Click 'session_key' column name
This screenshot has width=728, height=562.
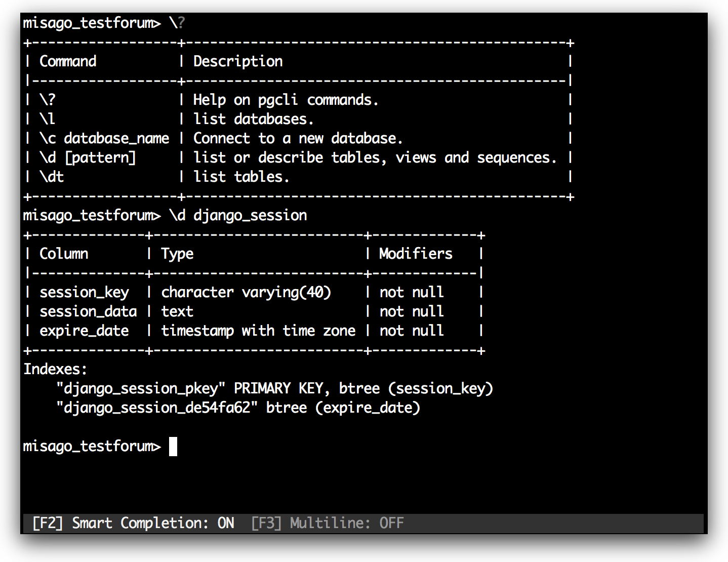click(85, 292)
